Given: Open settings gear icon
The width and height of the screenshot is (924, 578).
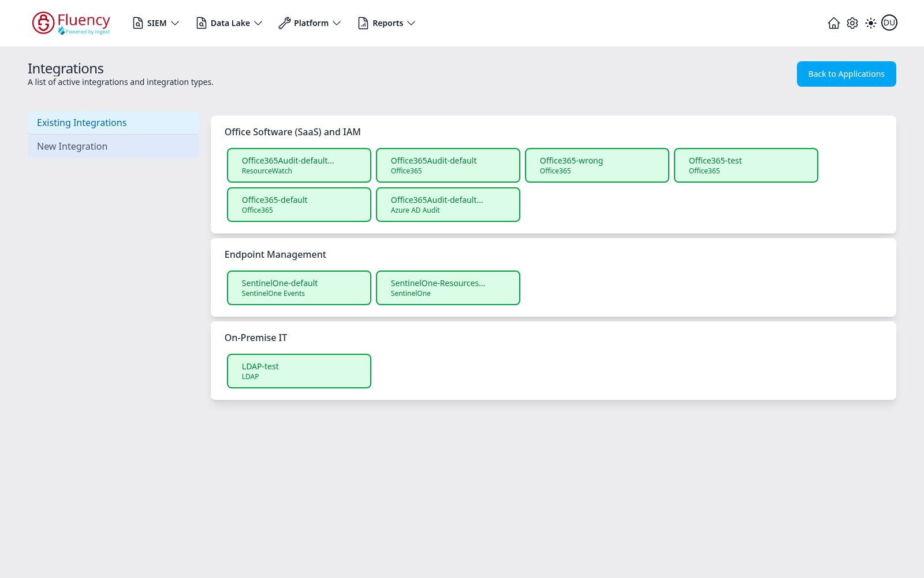Looking at the screenshot, I should click(852, 23).
